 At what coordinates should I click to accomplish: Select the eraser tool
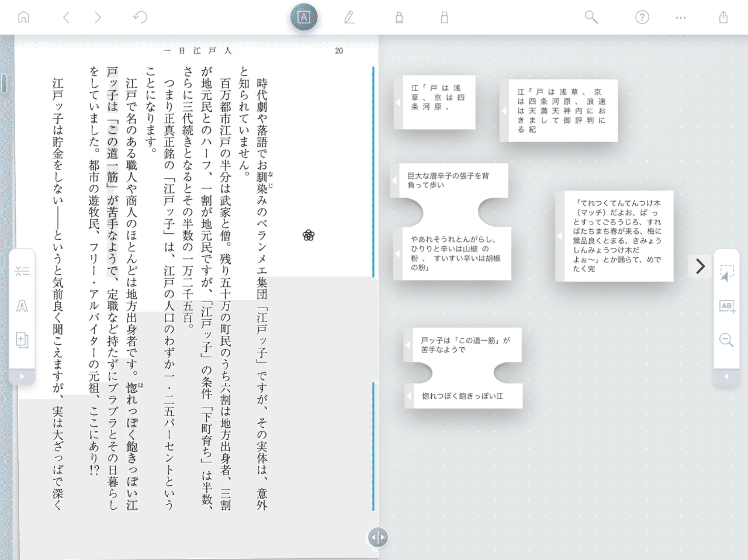point(444,18)
